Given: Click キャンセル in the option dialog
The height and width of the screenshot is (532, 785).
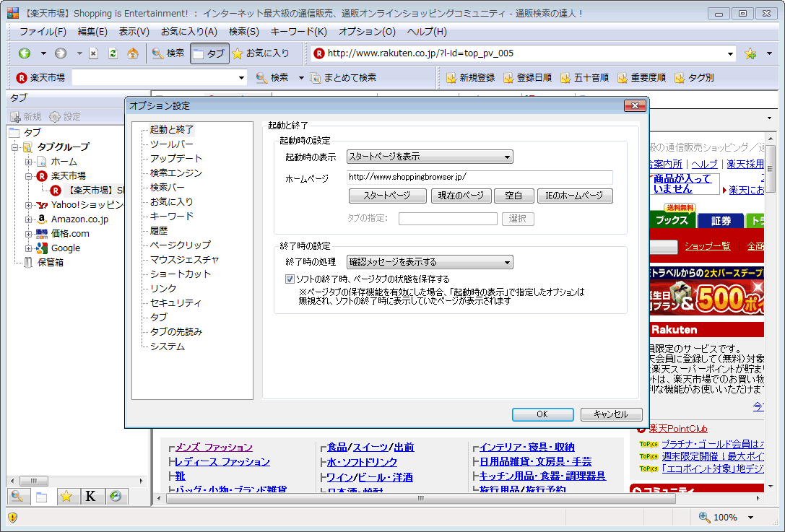Looking at the screenshot, I should point(611,414).
